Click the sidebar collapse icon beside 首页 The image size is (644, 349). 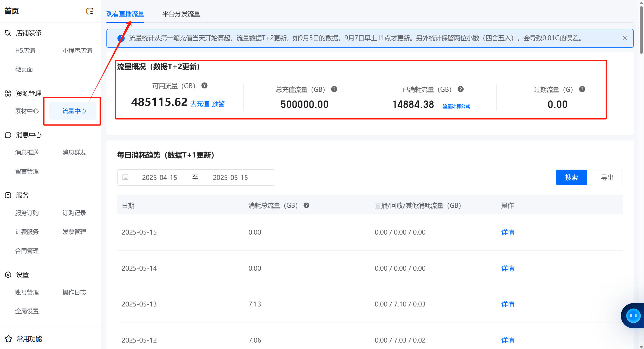click(x=90, y=11)
